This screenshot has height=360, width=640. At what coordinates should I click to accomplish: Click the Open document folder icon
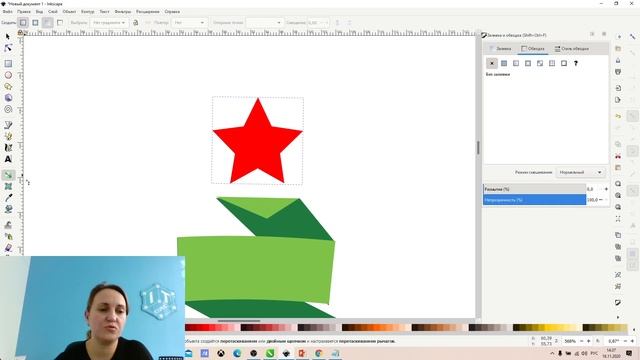[618, 49]
